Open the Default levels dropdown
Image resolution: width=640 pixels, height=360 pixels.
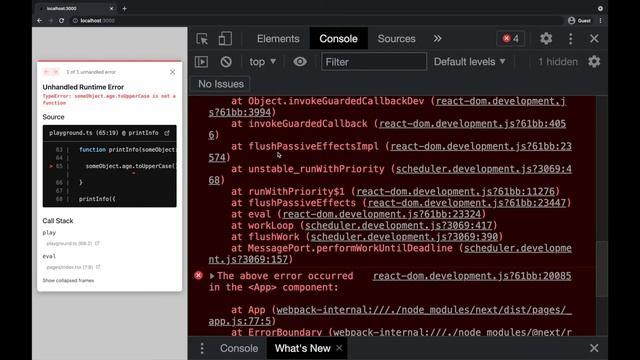[469, 62]
